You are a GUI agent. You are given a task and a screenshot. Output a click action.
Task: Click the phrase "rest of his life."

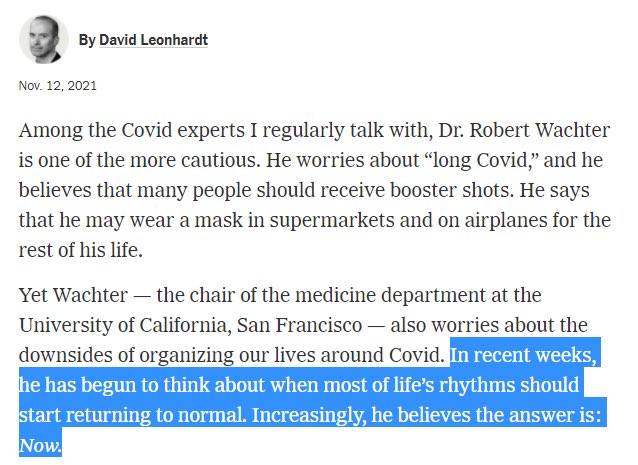[x=81, y=250]
